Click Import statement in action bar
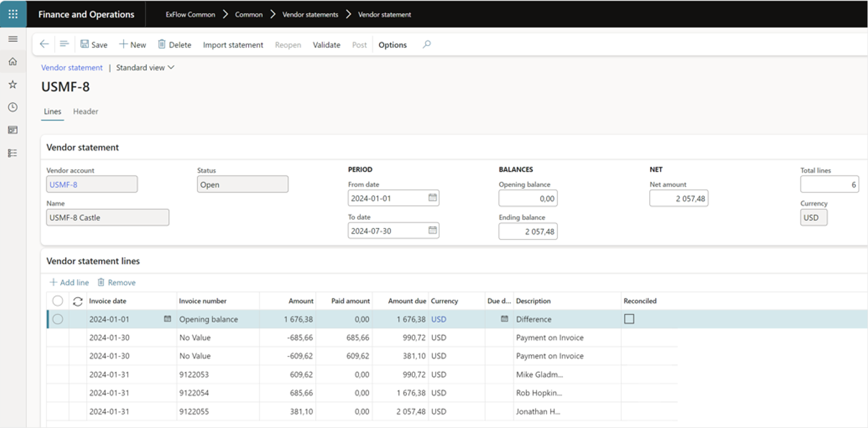This screenshot has width=868, height=428. coord(233,45)
